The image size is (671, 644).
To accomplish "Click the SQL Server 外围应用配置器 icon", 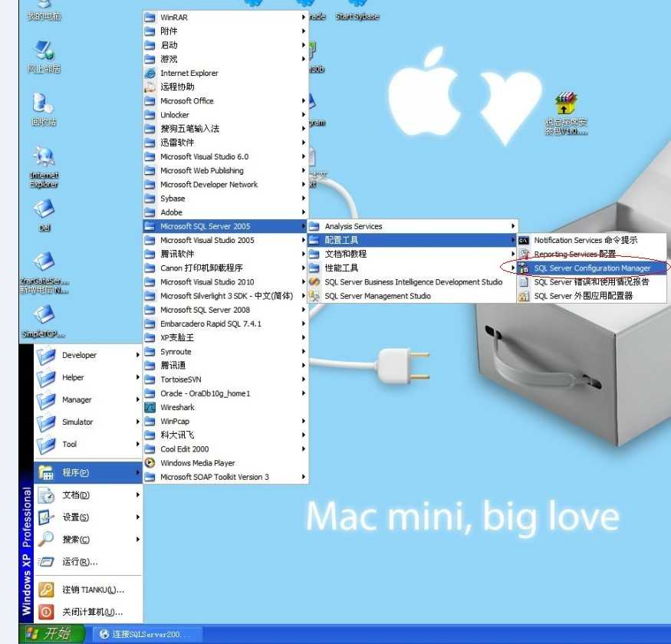I will click(523, 296).
